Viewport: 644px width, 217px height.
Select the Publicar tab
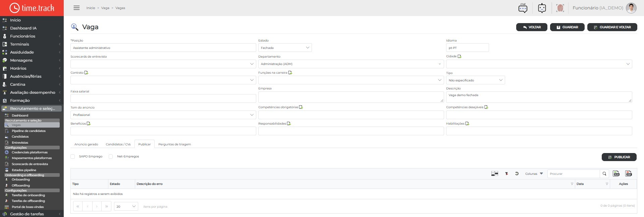click(145, 144)
